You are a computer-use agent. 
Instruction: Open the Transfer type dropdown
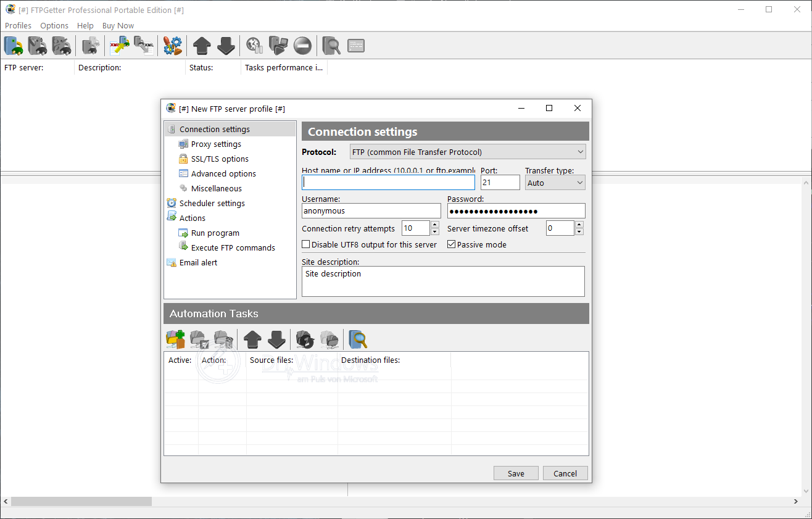click(x=555, y=183)
